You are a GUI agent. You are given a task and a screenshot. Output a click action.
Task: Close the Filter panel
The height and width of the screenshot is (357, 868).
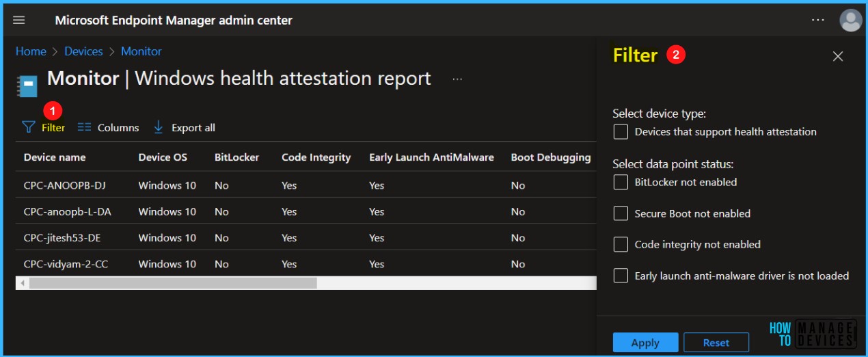point(838,56)
